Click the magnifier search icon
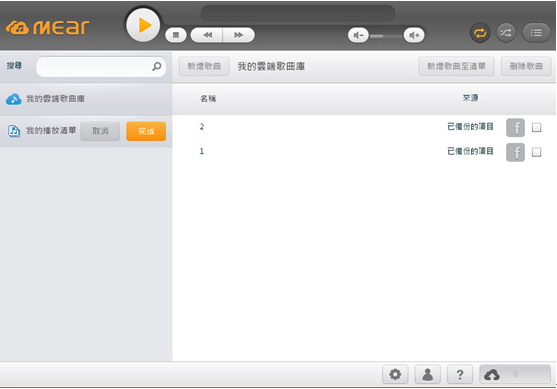This screenshot has width=557, height=389. coord(157,66)
